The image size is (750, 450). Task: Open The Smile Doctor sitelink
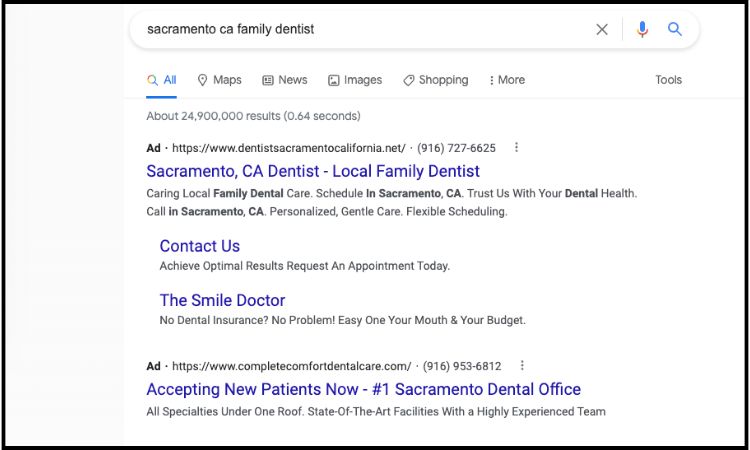coord(222,300)
